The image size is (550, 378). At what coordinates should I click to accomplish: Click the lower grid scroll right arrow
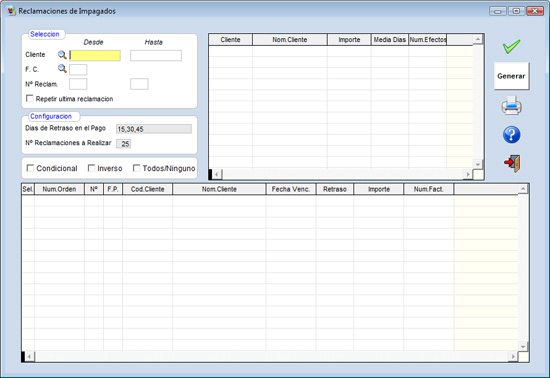pos(513,357)
